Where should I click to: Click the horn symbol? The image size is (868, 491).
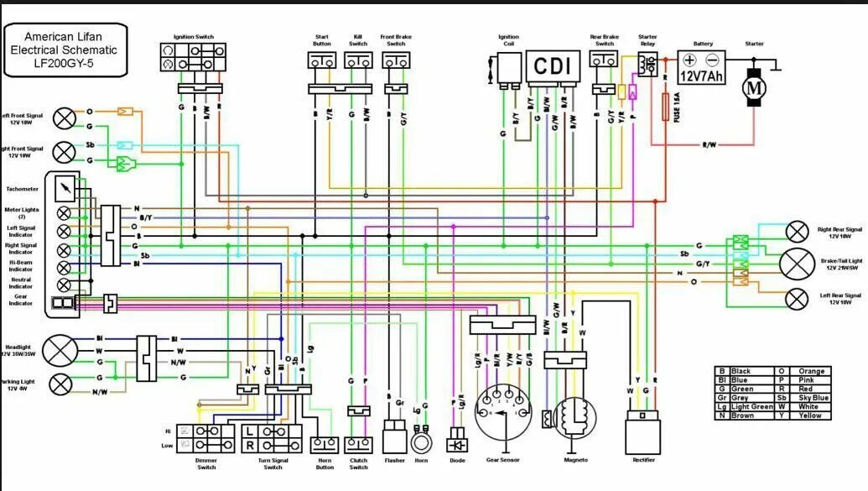tap(421, 441)
